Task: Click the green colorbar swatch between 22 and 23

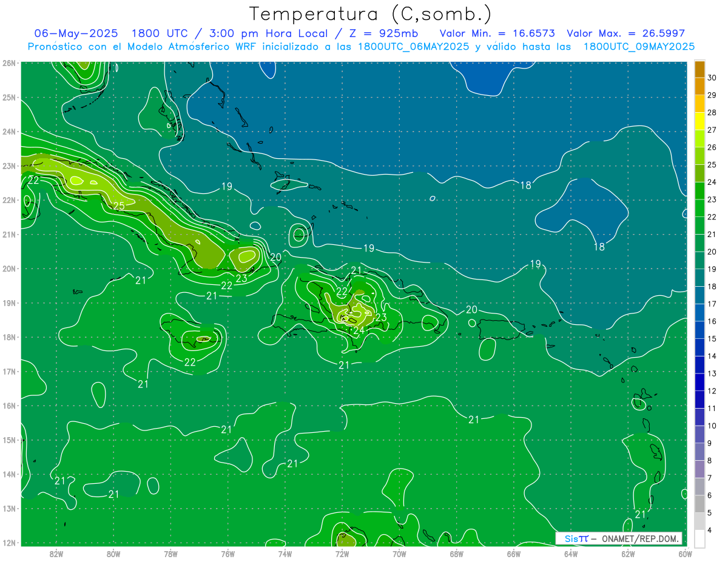Action: (699, 208)
